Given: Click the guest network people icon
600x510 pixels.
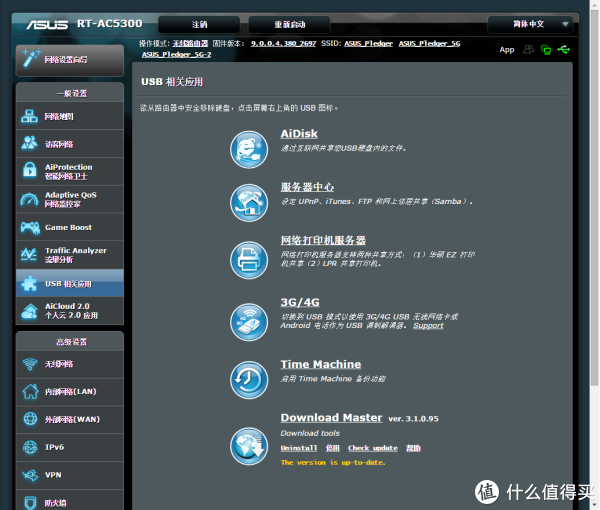Looking at the screenshot, I should pyautogui.click(x=29, y=143).
